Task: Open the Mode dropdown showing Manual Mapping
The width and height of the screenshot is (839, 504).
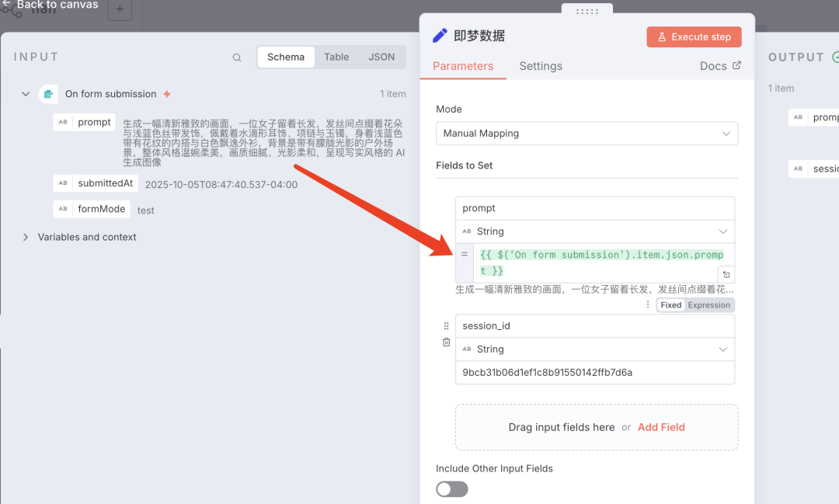Action: [x=587, y=134]
